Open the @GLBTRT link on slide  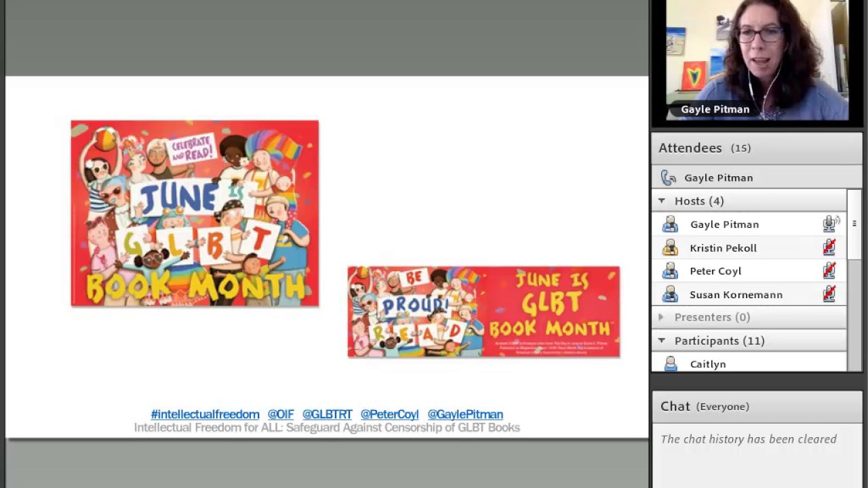click(327, 414)
